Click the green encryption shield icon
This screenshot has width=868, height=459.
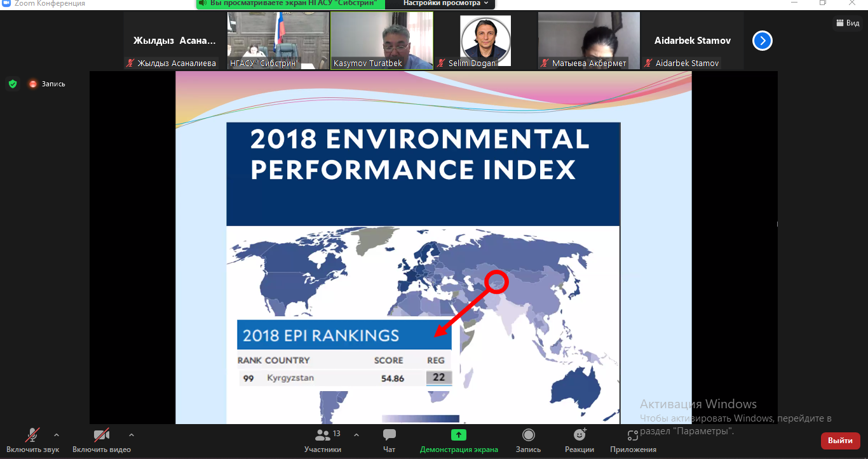[12, 83]
